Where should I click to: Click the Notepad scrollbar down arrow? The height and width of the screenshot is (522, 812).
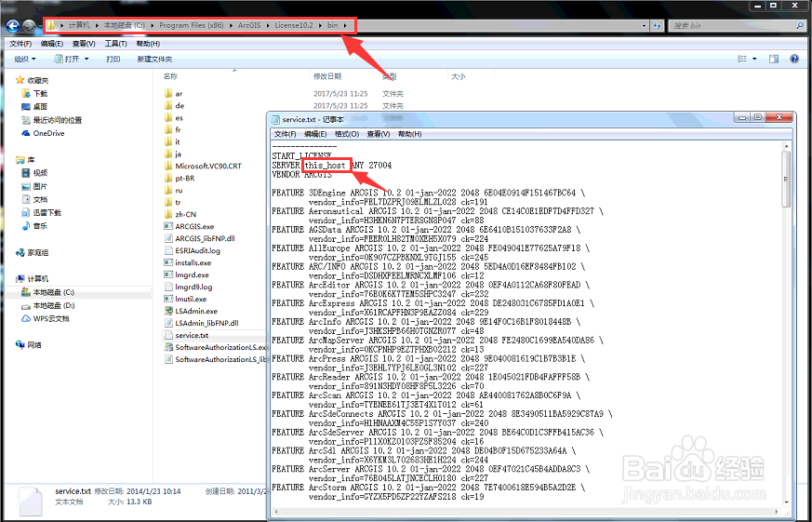click(786, 502)
